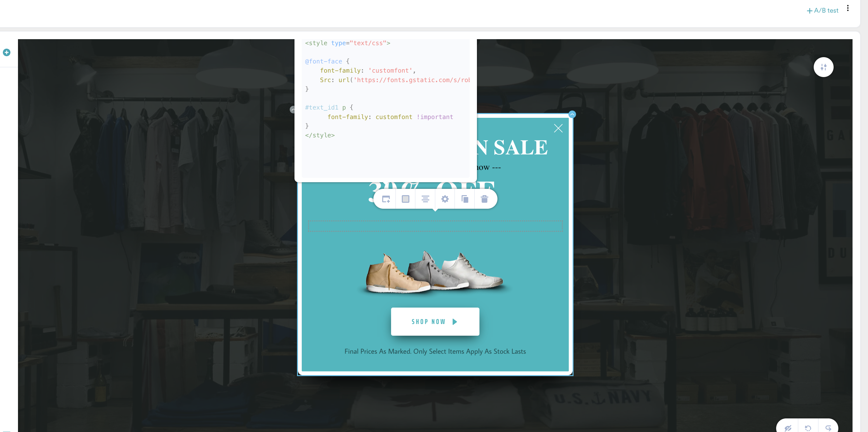Open the adjustment sliders on the right edge
The width and height of the screenshot is (868, 432).
(x=823, y=67)
